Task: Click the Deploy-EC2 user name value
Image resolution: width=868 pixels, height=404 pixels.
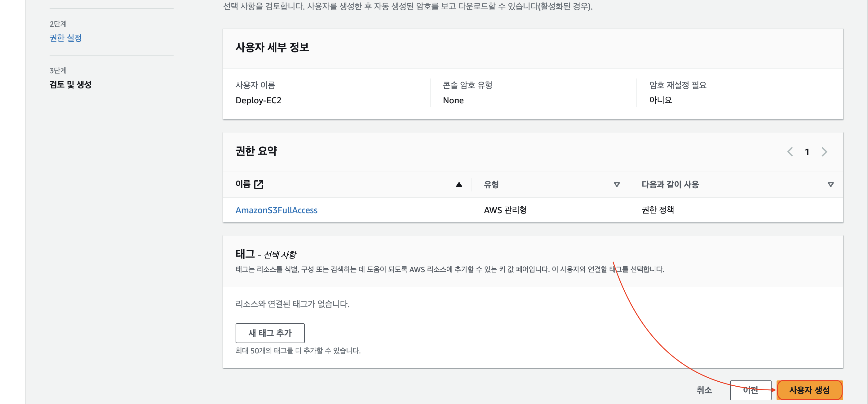Action: 258,101
